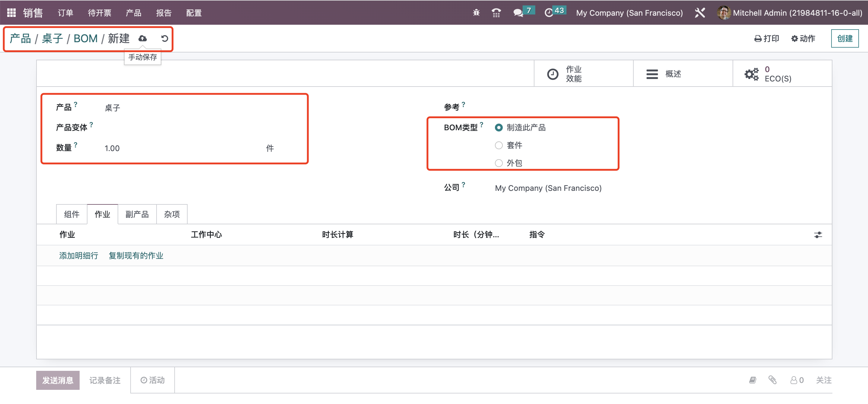868x404 pixels.
Task: Click the 创建 button
Action: tap(845, 39)
